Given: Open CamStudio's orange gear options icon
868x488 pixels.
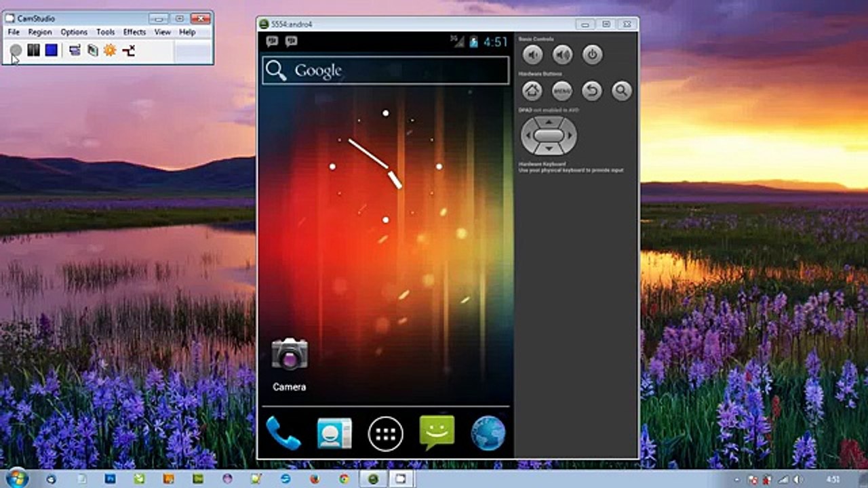Looking at the screenshot, I should click(x=110, y=50).
